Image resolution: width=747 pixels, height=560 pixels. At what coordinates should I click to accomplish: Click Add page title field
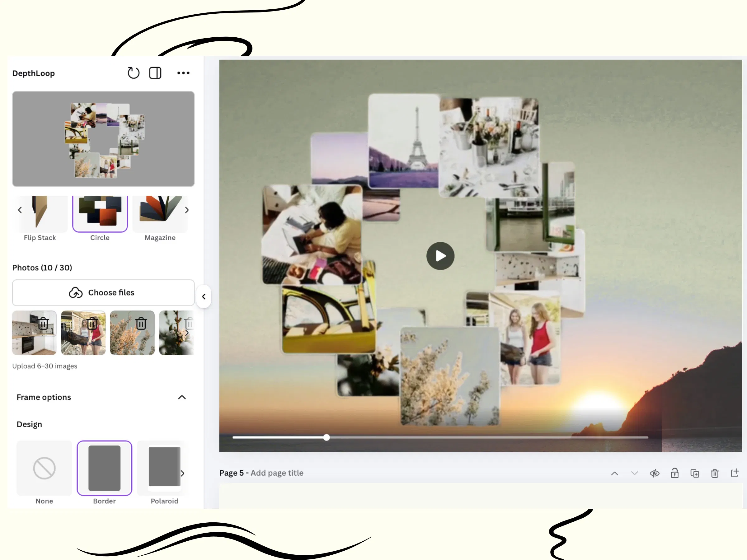coord(277,473)
